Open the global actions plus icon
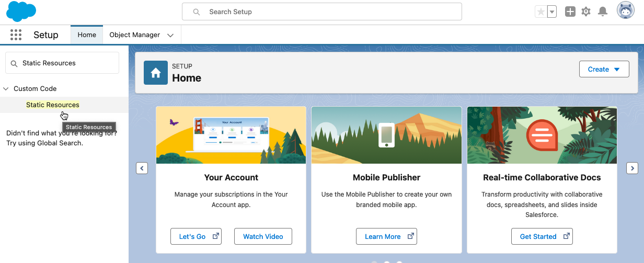This screenshot has width=644, height=263. pos(570,12)
